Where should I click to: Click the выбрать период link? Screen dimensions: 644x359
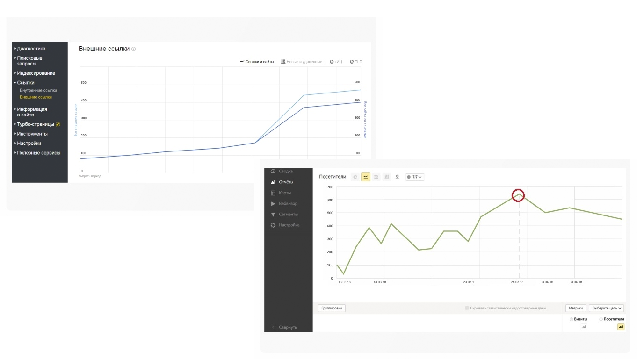(x=90, y=176)
